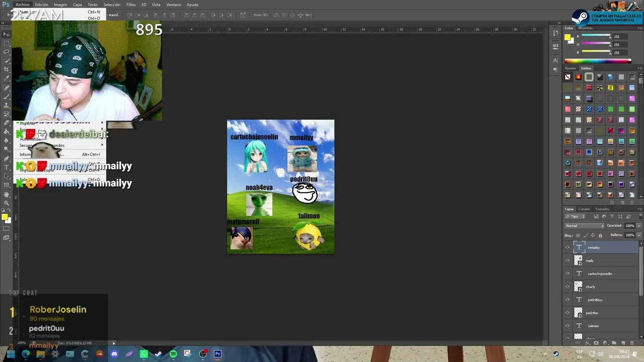Pick the Lasso tool
The height and width of the screenshot is (362, 644).
pos(7,52)
